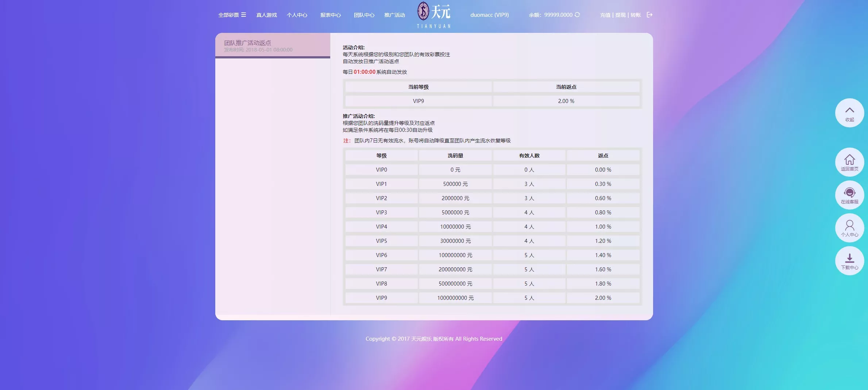Open the 推广活动 dropdown in the navbar
Viewport: 868px width, 390px height.
(394, 15)
